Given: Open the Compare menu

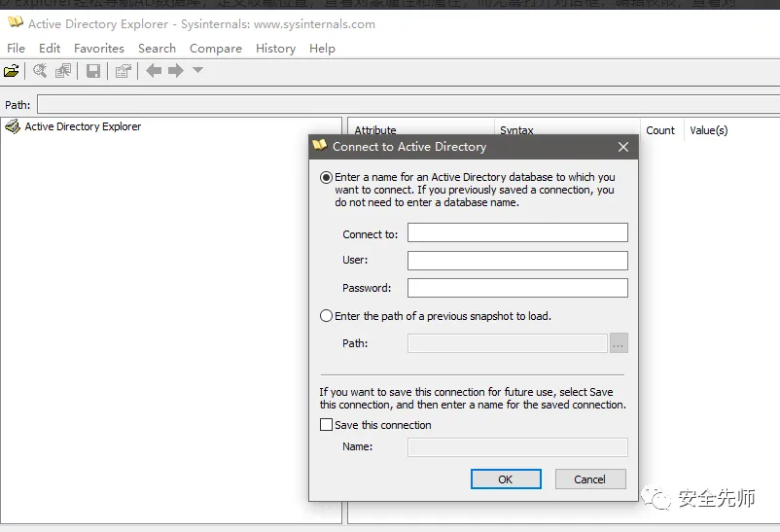Looking at the screenshot, I should pos(216,49).
